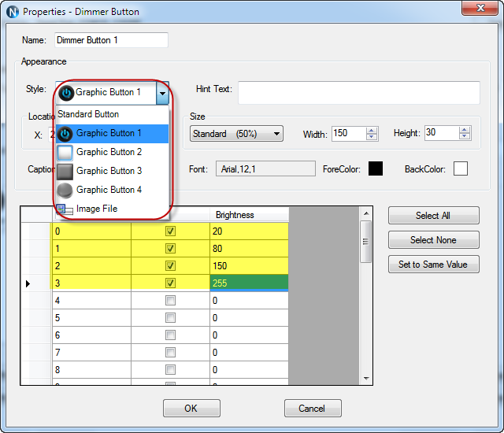Click the Brightness column header
Image resolution: width=504 pixels, height=433 pixels.
[249, 215]
